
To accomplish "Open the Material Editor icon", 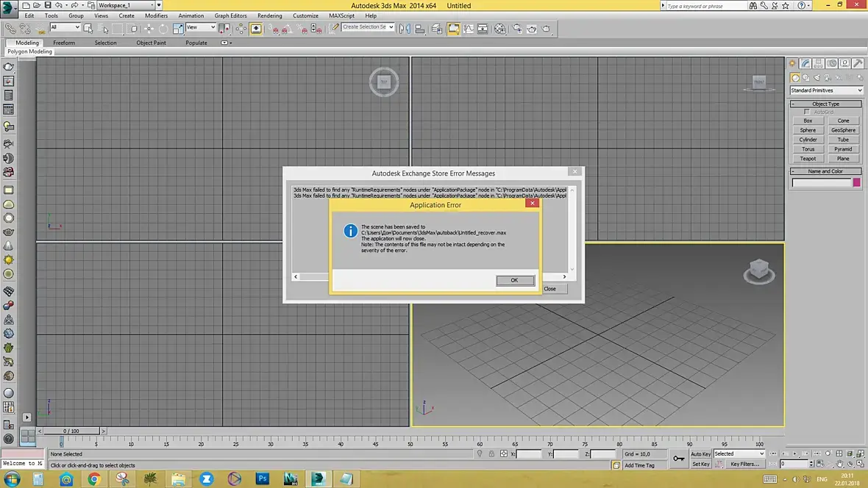I will 500,28.
